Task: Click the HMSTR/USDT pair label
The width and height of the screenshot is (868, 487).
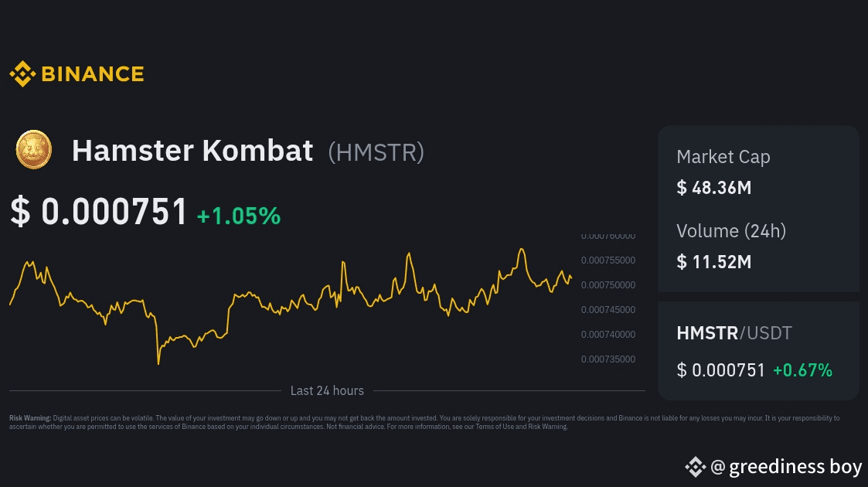Action: pos(734,333)
